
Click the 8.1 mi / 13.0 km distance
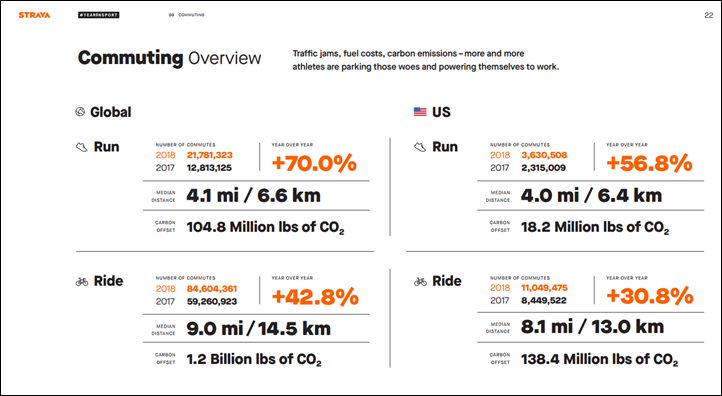(593, 327)
